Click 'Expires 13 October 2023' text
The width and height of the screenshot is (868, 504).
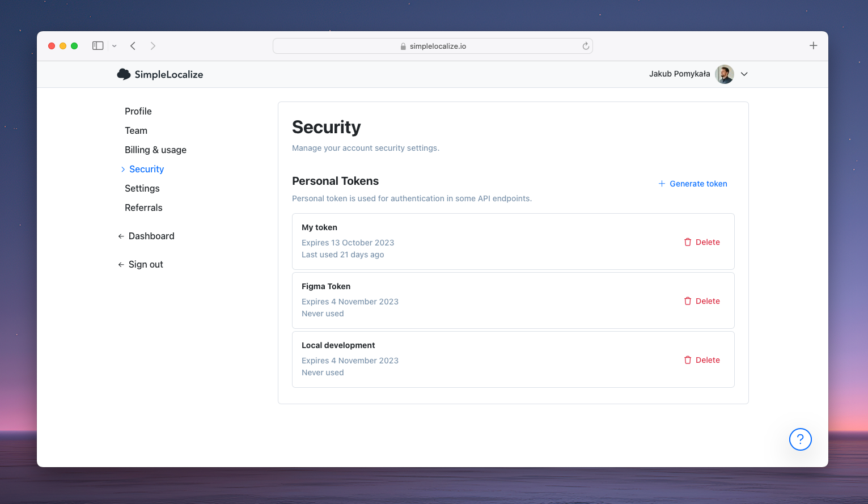click(348, 243)
